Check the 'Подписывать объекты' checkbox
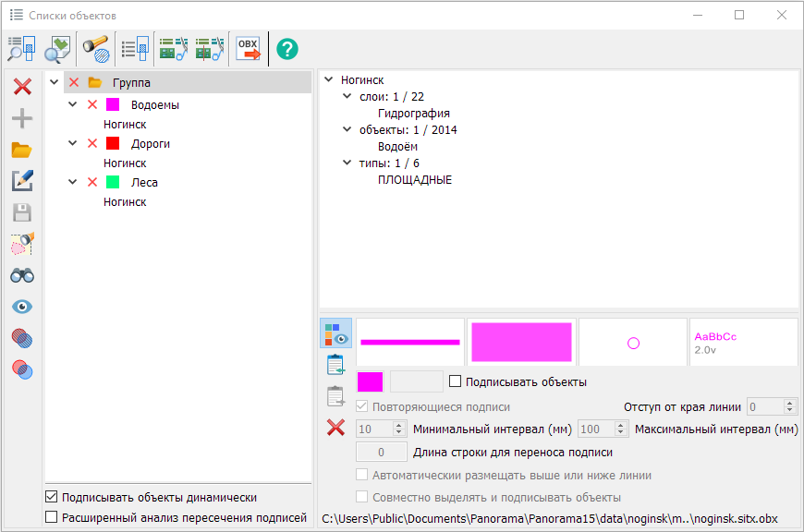This screenshot has height=532, width=804. coord(455,381)
